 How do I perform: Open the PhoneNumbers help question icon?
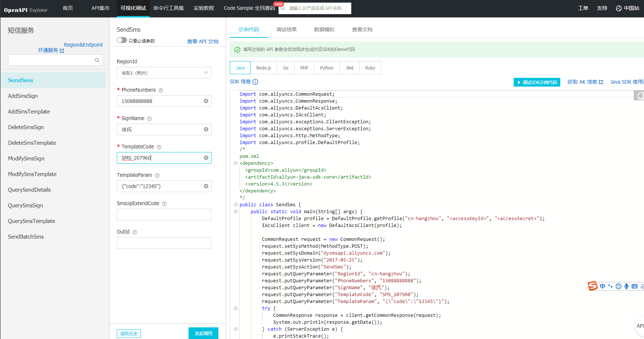pyautogui.click(x=161, y=90)
